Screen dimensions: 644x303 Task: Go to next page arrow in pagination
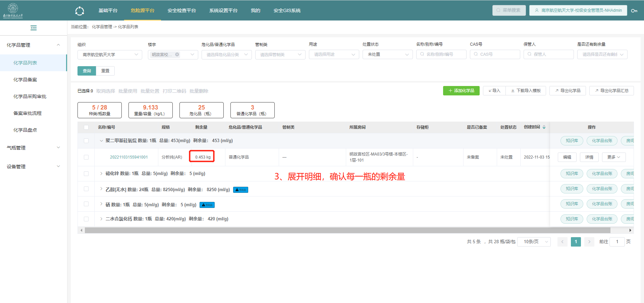click(589, 242)
